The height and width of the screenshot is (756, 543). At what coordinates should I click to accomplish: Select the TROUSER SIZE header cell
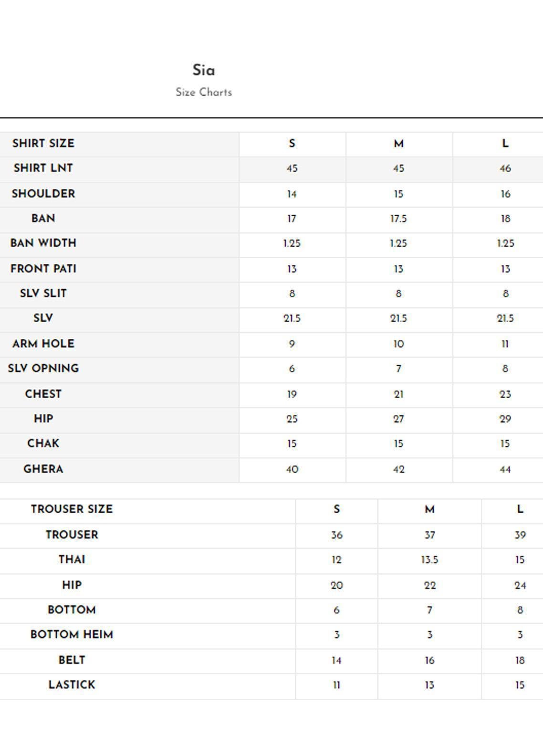click(x=72, y=509)
